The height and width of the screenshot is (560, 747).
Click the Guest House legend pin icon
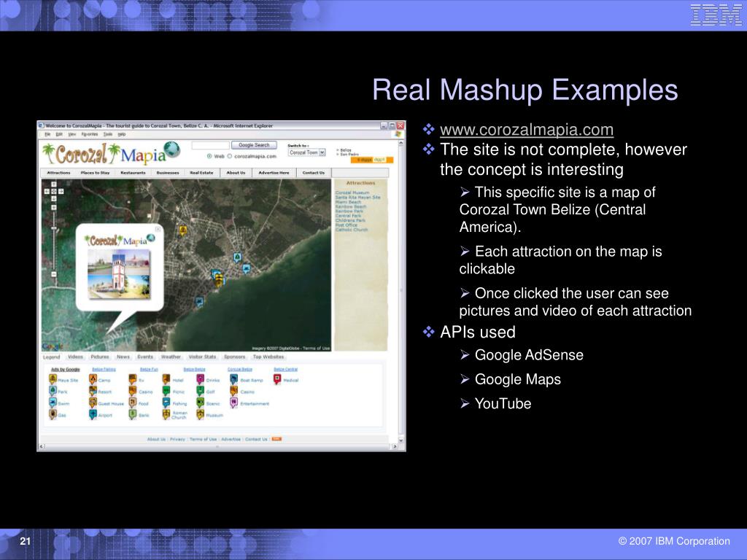pos(93,402)
